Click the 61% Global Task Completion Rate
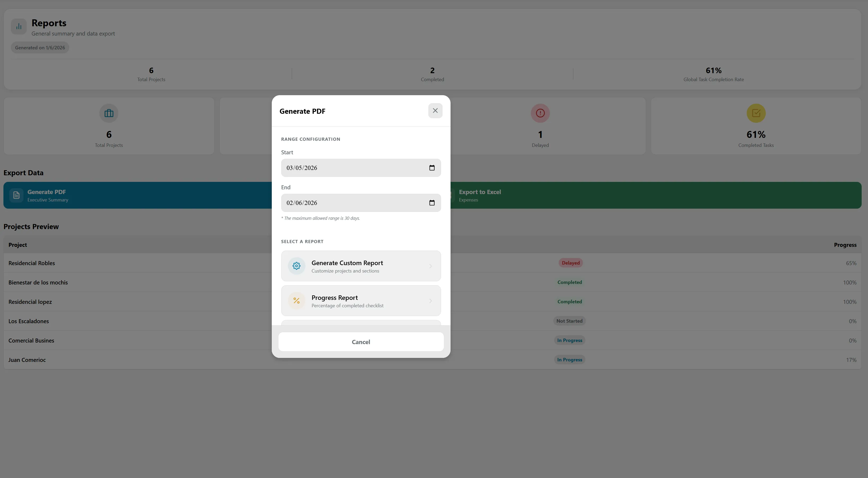This screenshot has width=868, height=478. (x=713, y=74)
